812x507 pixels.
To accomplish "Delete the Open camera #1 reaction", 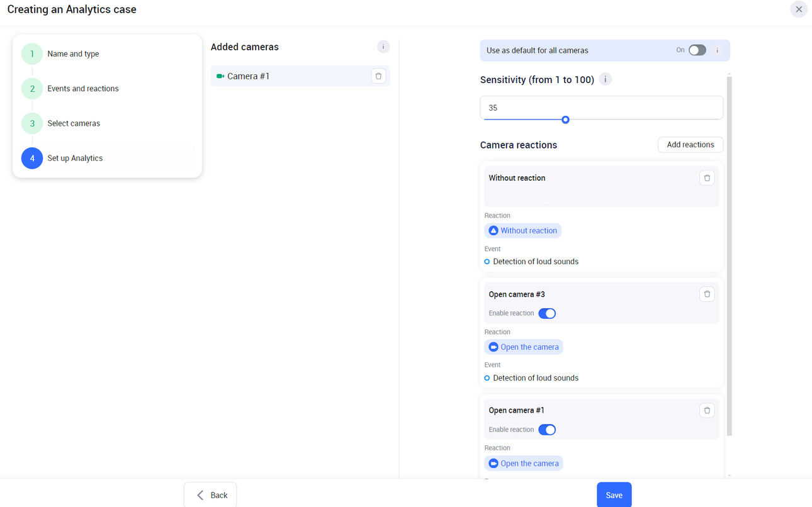I will 707,411.
